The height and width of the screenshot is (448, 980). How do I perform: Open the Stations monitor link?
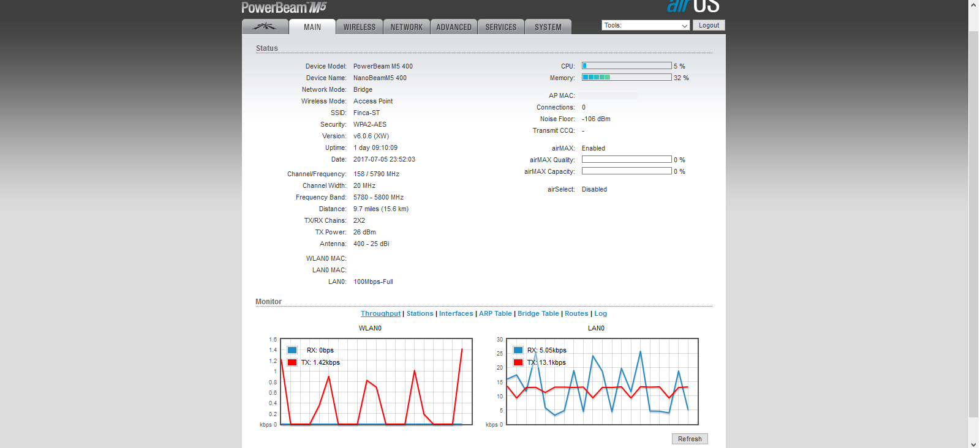click(x=420, y=313)
